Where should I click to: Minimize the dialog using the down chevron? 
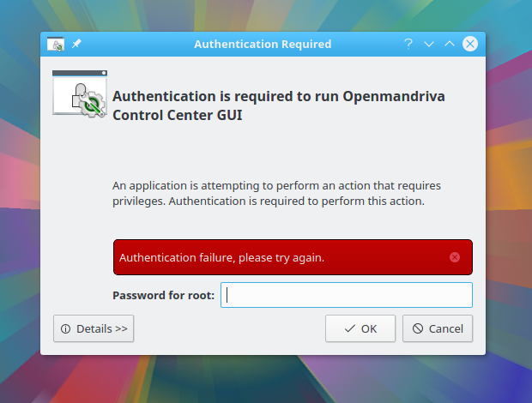[429, 44]
